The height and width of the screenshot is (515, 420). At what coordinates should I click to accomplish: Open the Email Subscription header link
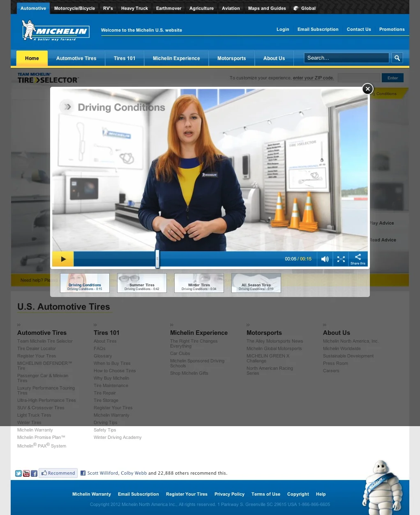318,29
